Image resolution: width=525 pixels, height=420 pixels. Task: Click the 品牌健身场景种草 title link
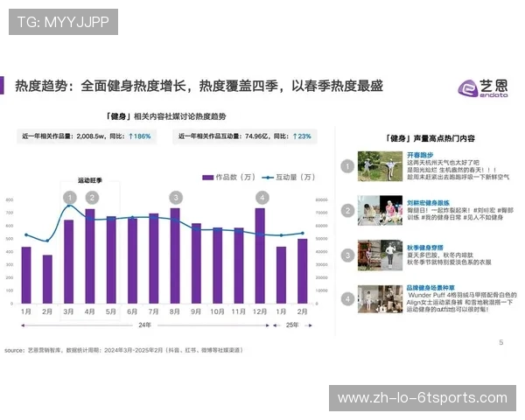click(x=430, y=288)
